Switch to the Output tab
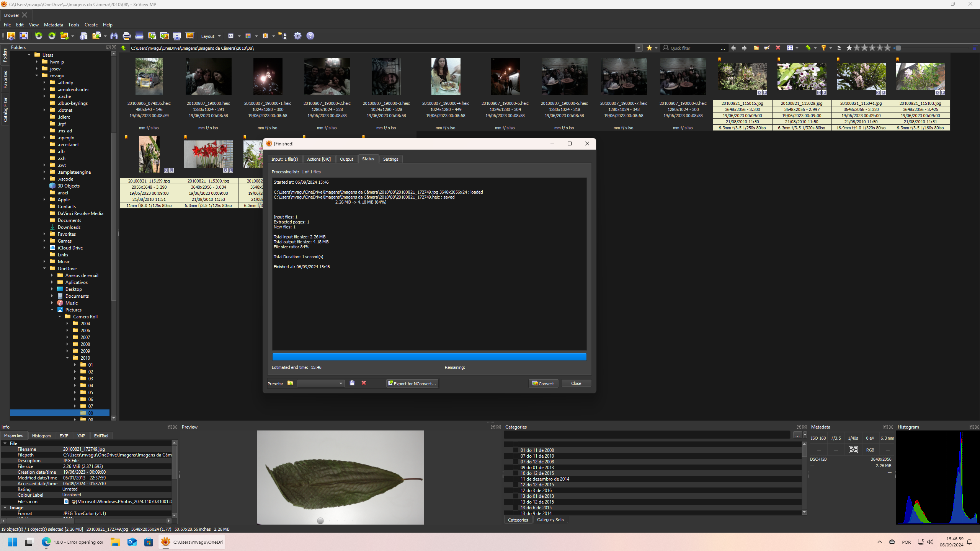The image size is (980, 551). 346,159
